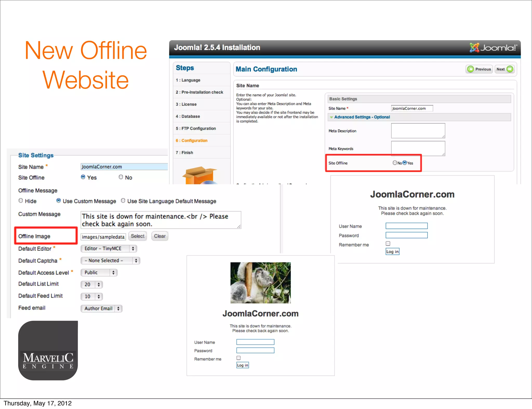
Task: Click the Joomla! logo in the installer header
Action: point(493,47)
